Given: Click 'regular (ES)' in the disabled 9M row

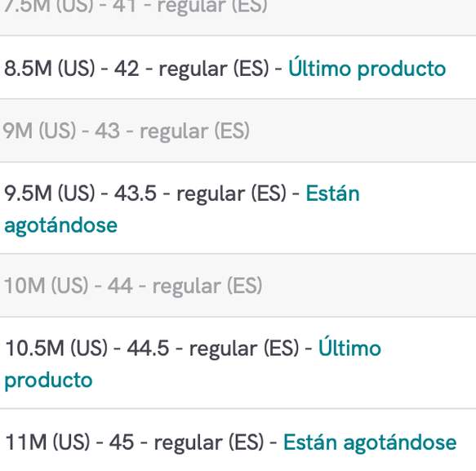Looking at the screenshot, I should pyautogui.click(x=194, y=131).
